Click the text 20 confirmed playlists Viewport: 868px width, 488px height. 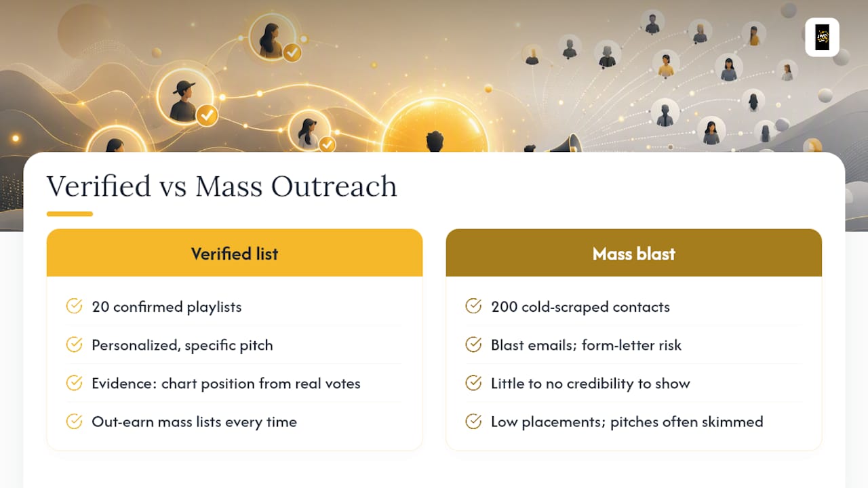167,306
